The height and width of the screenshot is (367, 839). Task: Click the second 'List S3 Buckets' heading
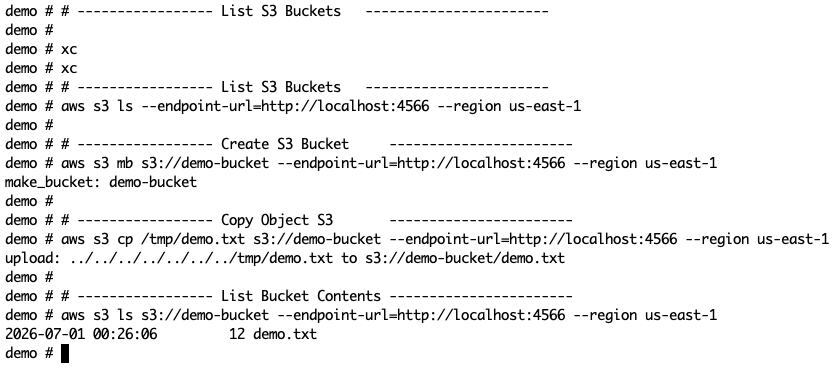[280, 87]
